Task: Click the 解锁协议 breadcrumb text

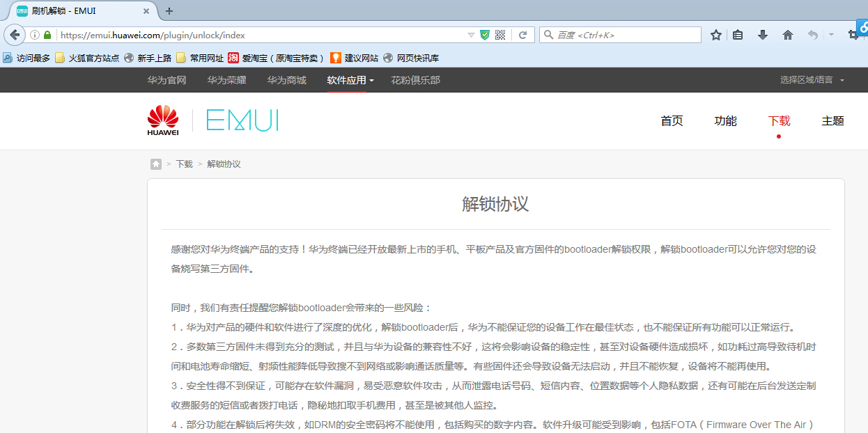Action: click(x=224, y=164)
